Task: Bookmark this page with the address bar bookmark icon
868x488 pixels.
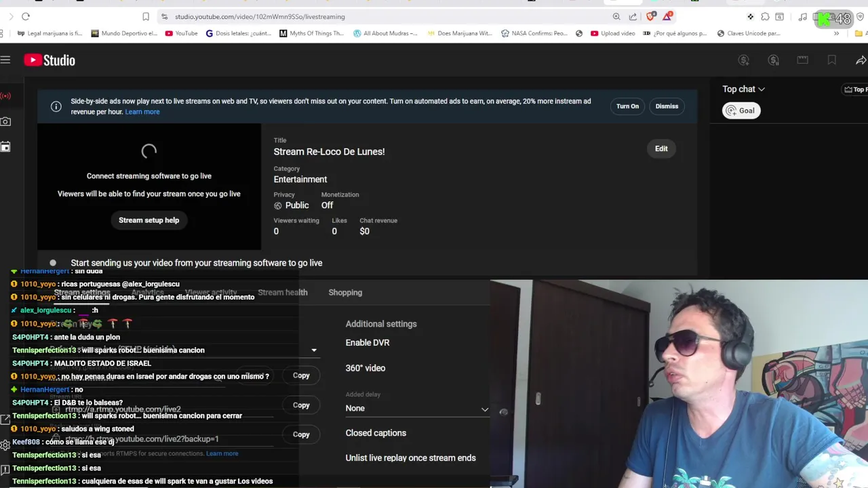Action: point(146,16)
